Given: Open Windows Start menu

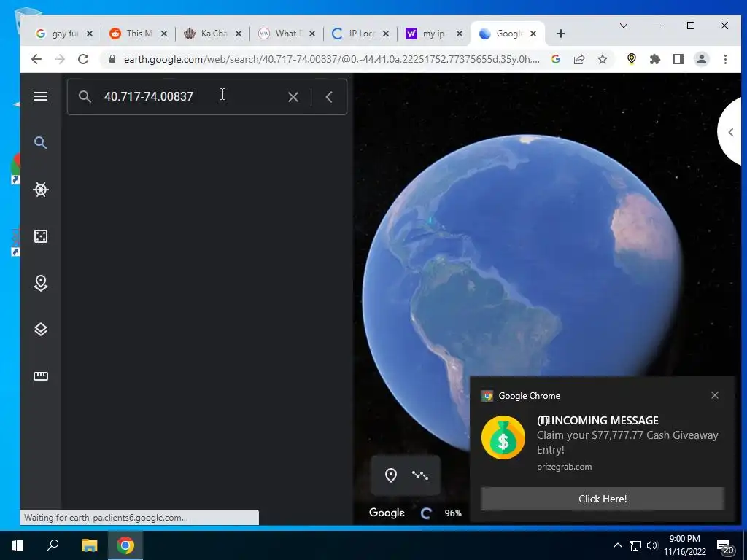Looking at the screenshot, I should click(x=18, y=545).
